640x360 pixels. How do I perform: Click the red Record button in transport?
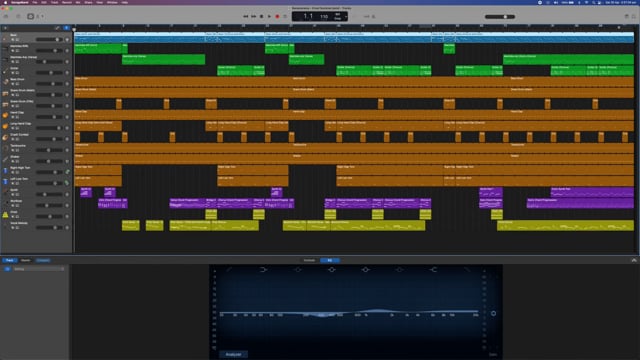click(277, 17)
